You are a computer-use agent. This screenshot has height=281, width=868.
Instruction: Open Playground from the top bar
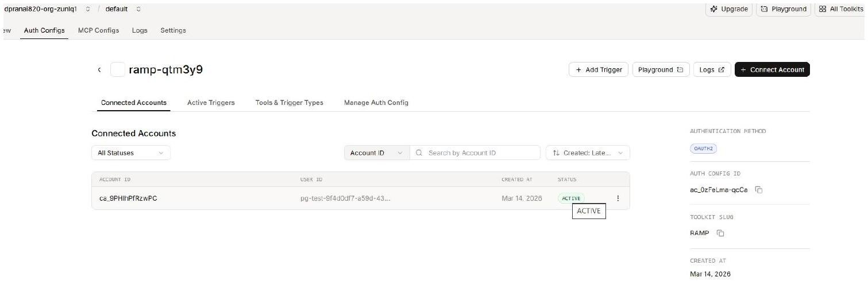coord(784,9)
